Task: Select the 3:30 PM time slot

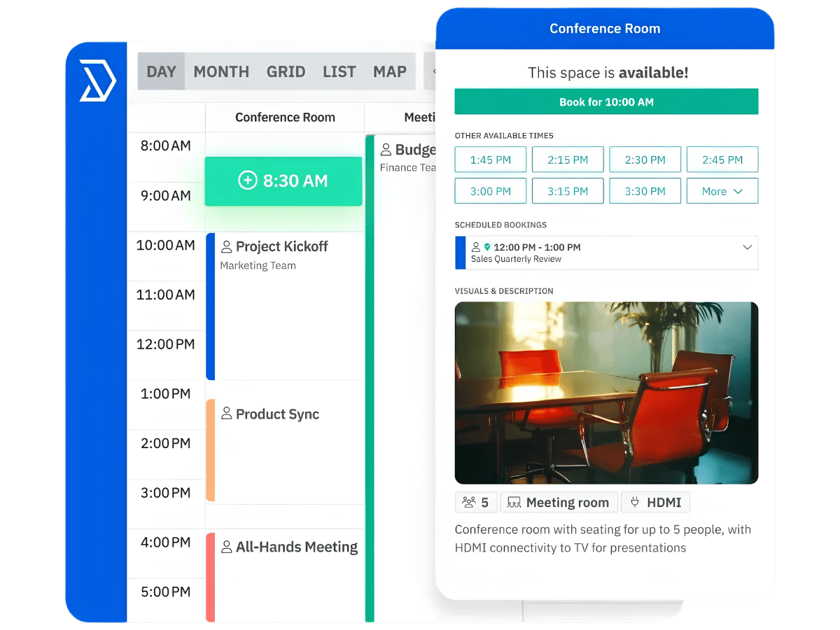Action: click(645, 191)
